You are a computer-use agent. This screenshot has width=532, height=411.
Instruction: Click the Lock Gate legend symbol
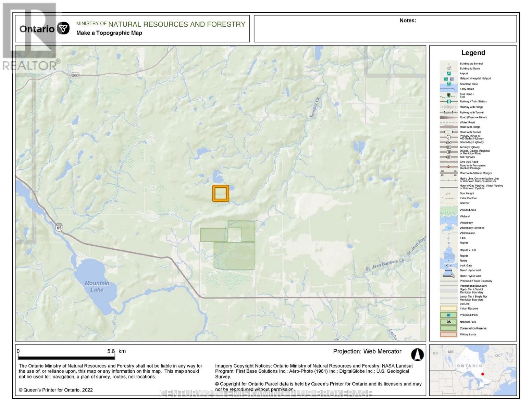tap(449, 265)
